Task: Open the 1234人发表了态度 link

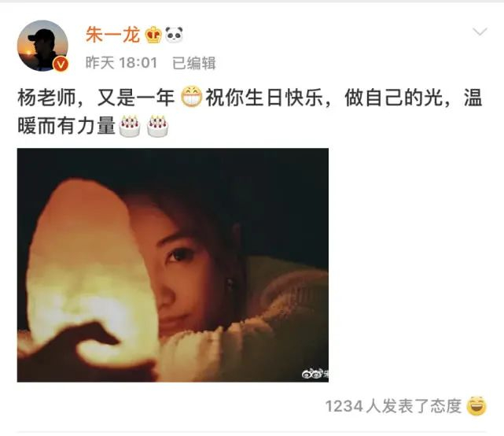Action: [393, 406]
